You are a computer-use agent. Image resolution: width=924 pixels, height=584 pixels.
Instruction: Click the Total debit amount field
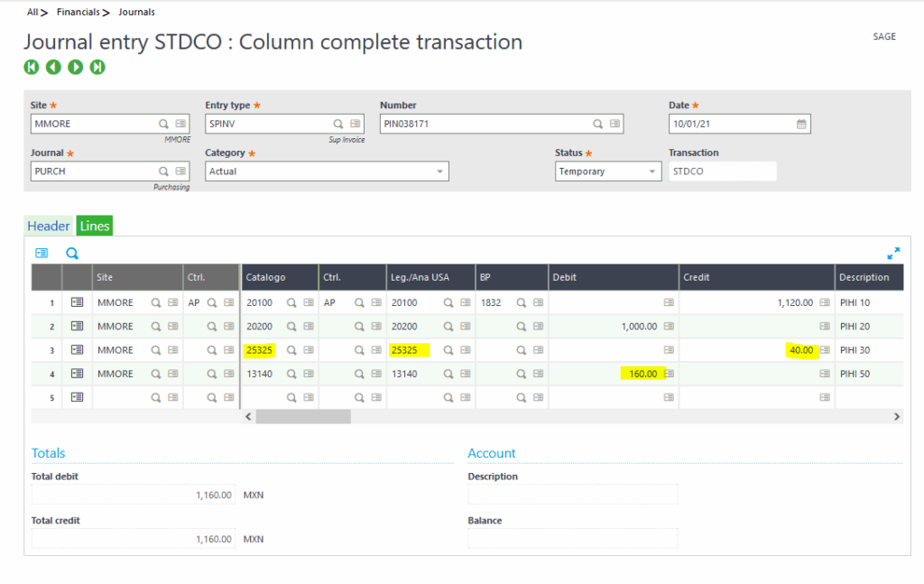[134, 495]
